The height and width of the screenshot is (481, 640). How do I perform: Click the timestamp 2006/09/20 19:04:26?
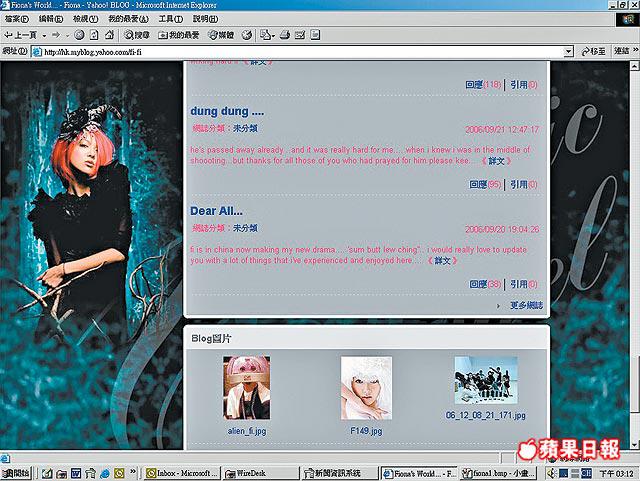[502, 229]
